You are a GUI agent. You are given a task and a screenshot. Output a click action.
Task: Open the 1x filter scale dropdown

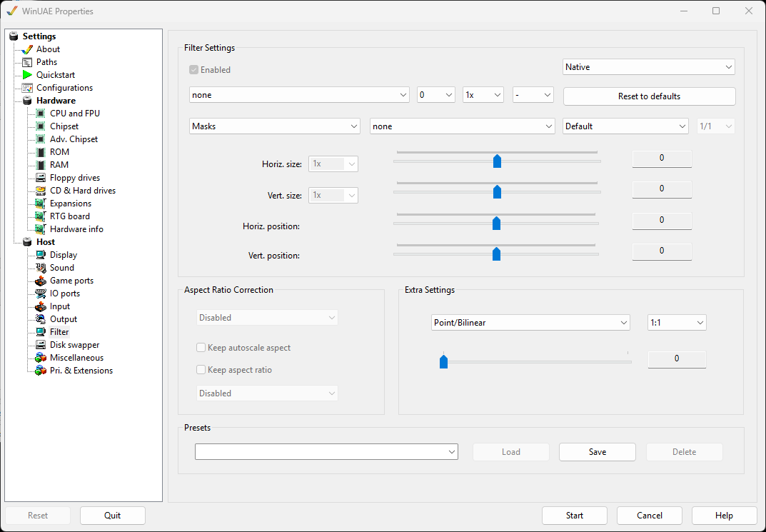coord(483,95)
